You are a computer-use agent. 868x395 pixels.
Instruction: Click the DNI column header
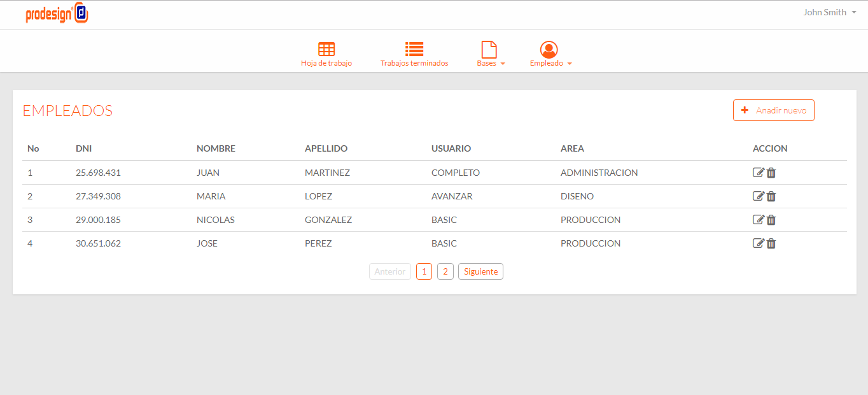(83, 148)
